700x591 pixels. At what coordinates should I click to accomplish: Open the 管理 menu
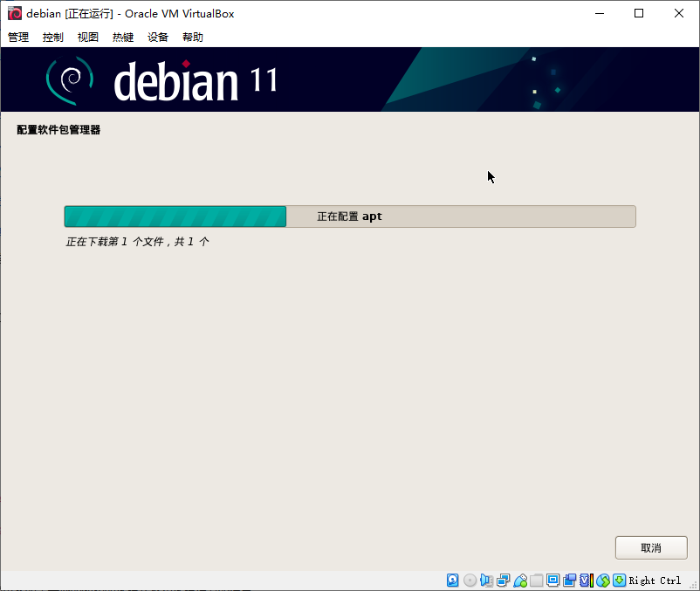tap(18, 37)
